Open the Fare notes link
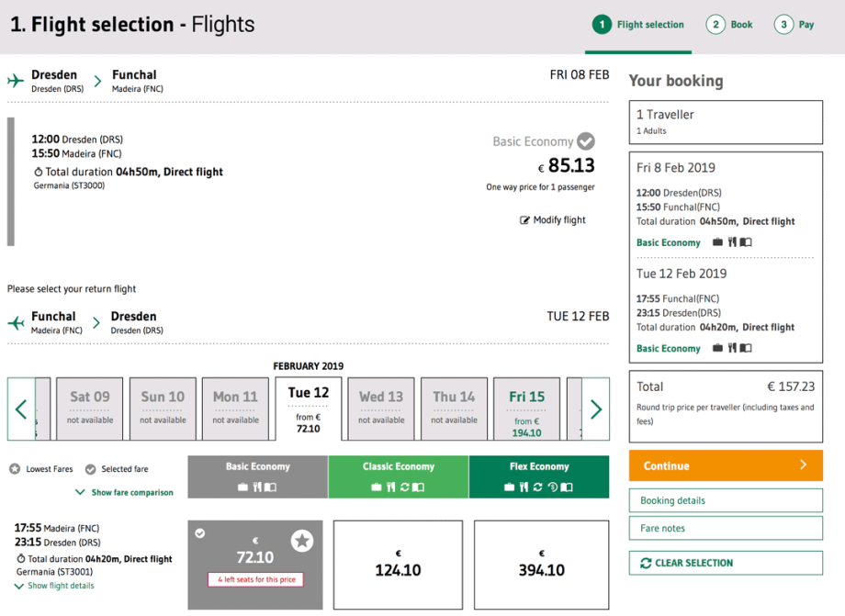 pyautogui.click(x=726, y=528)
